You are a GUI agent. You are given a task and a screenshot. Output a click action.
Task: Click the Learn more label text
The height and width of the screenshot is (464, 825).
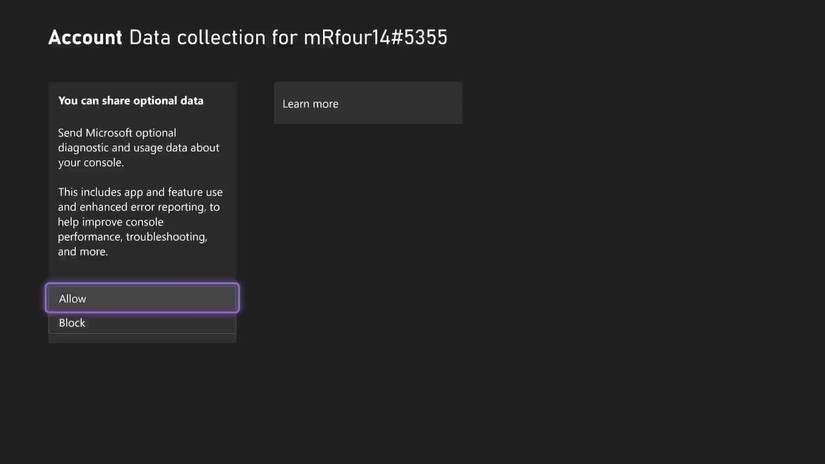click(x=311, y=104)
